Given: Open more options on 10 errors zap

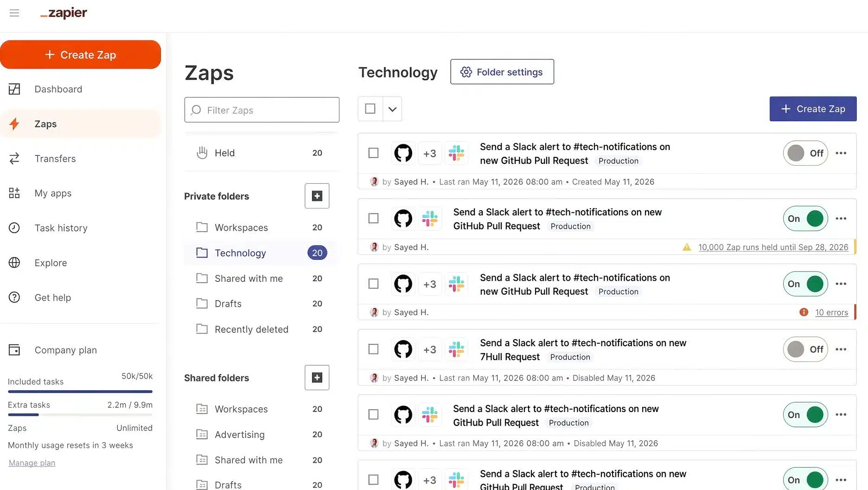Looking at the screenshot, I should click(841, 284).
